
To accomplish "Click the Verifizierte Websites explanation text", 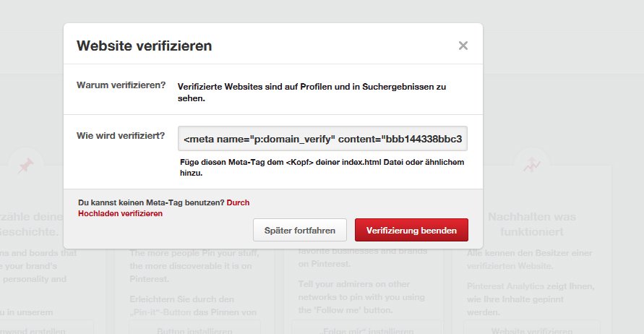I will (x=312, y=93).
